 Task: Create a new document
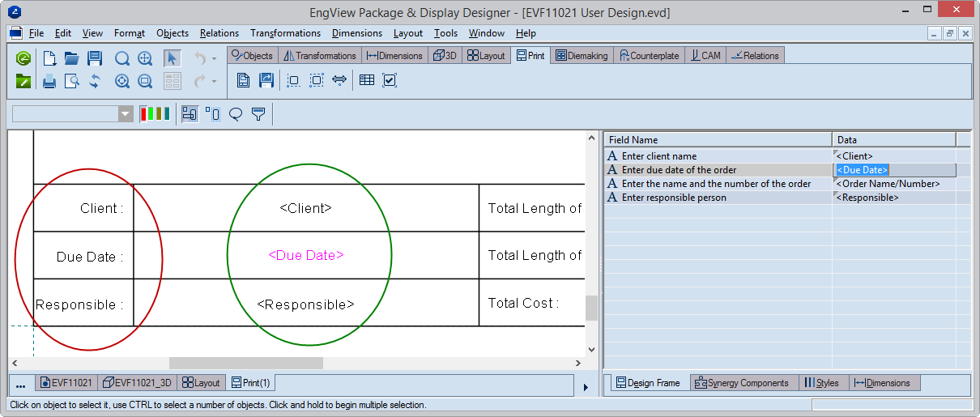coord(49,58)
